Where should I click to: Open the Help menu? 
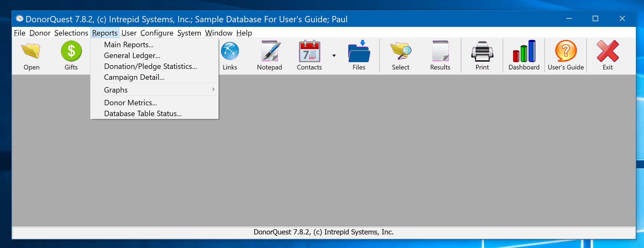click(244, 33)
